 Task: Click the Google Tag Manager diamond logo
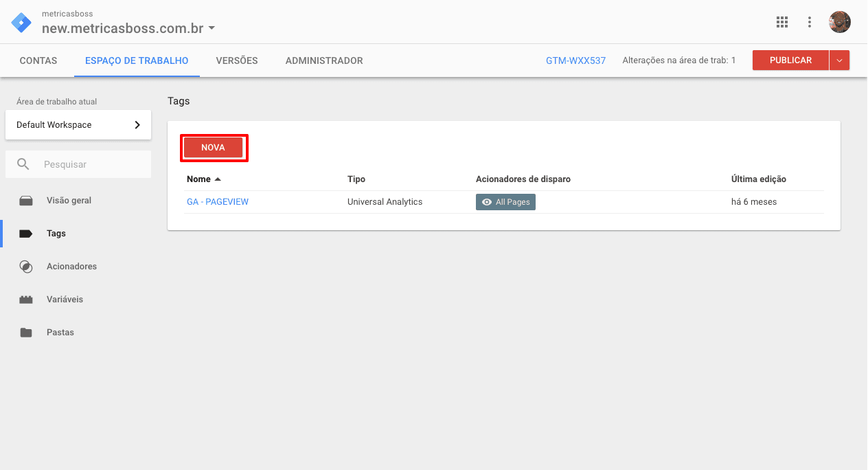pos(21,21)
